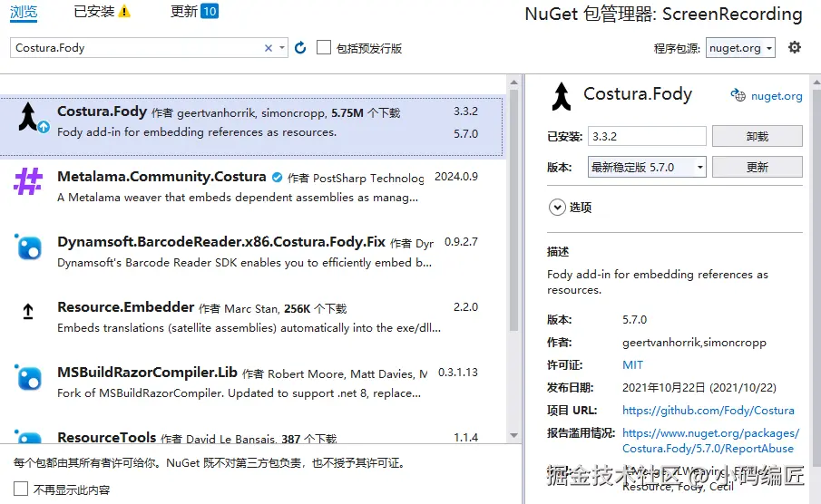Click MSBuildRazorCompiler.Lib package icon

pos(28,377)
